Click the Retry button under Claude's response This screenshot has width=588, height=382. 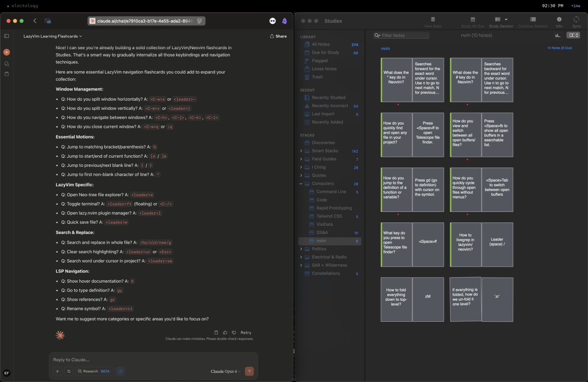click(245, 332)
